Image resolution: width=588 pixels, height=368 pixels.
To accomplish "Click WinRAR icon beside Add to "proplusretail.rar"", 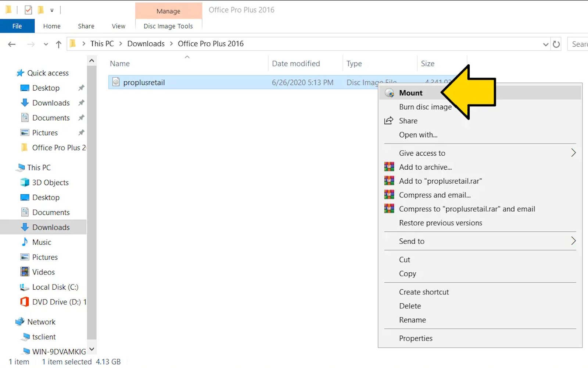I will click(389, 181).
